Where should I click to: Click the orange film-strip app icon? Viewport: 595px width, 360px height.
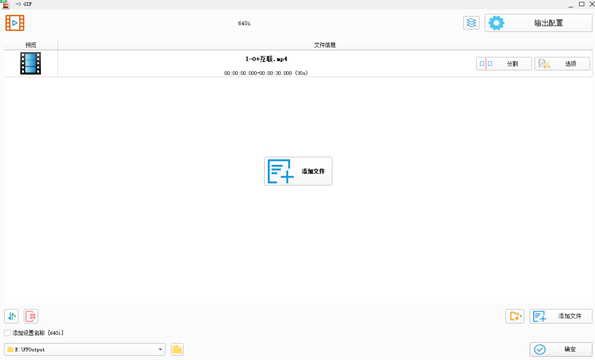tap(15, 23)
